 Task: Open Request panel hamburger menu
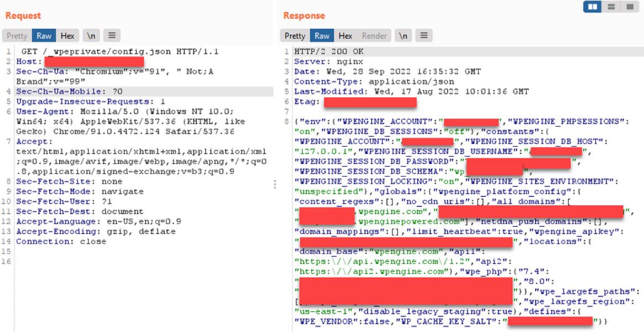[112, 36]
